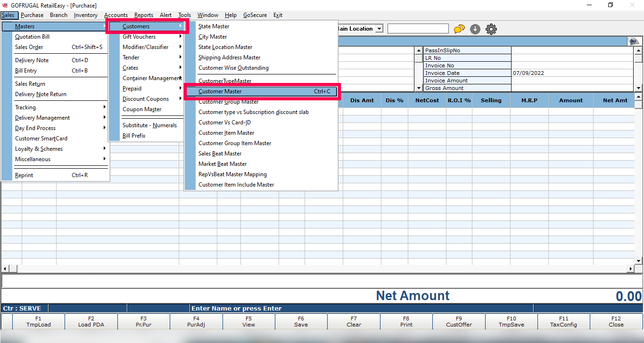
Task: Click the Selling column header
Action: click(x=491, y=100)
